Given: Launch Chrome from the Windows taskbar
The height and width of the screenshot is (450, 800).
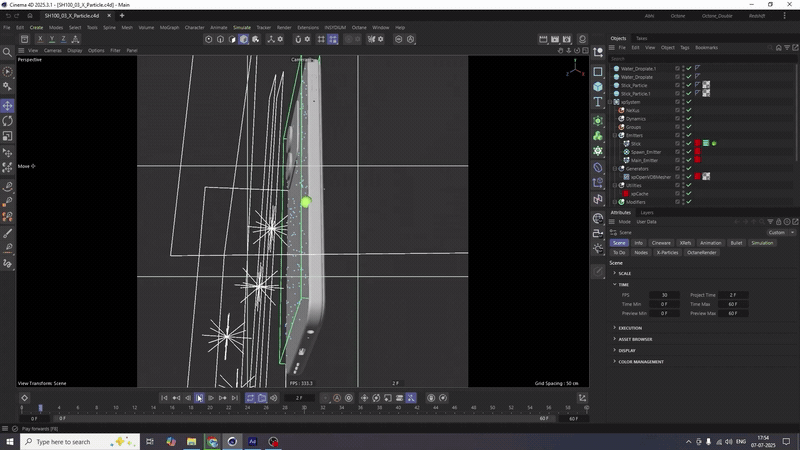Looking at the screenshot, I should pos(212,441).
